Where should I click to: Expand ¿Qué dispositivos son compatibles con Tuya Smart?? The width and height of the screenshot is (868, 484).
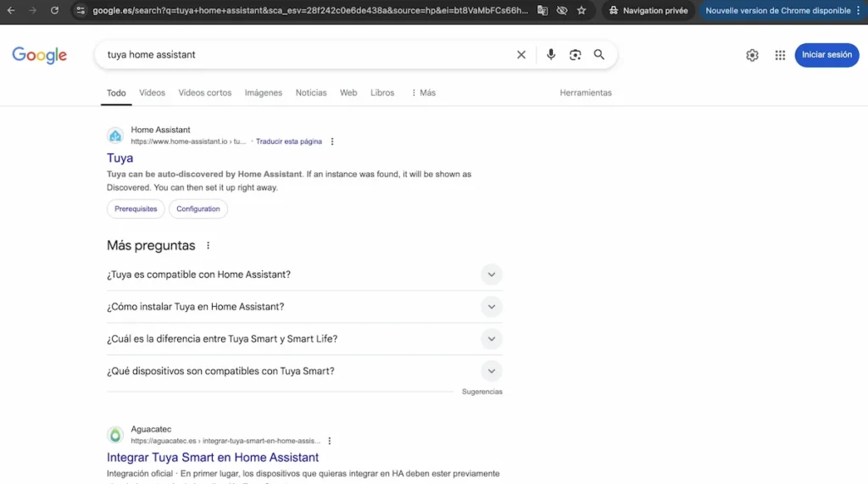pyautogui.click(x=304, y=371)
